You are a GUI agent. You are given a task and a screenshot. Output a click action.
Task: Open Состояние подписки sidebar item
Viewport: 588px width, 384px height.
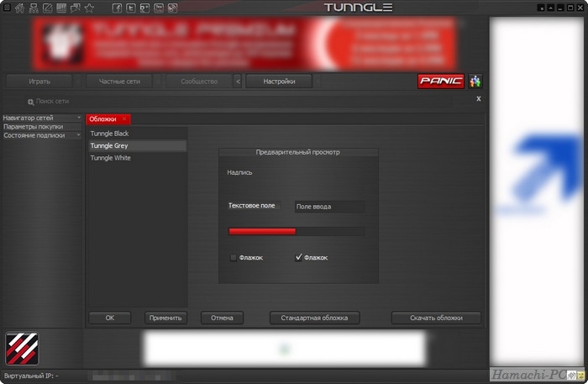[42, 135]
